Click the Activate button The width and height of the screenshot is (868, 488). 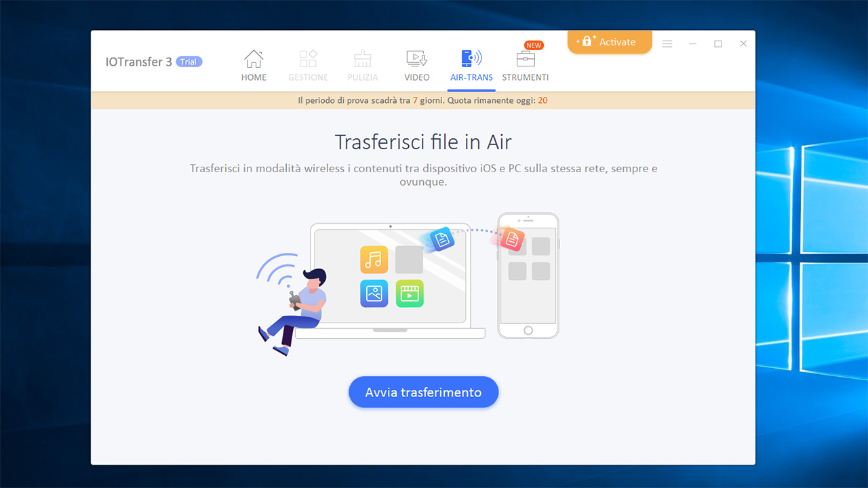610,42
